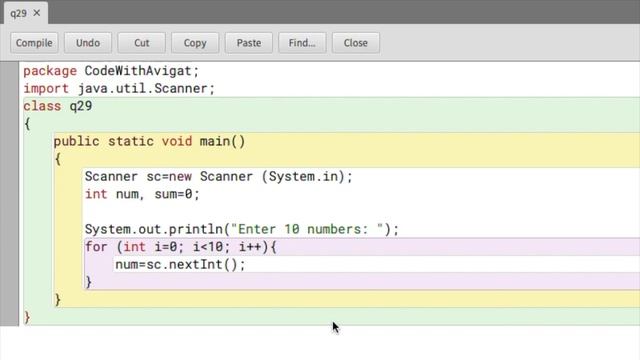Click the Cut button
The width and height of the screenshot is (640, 360).
click(142, 43)
